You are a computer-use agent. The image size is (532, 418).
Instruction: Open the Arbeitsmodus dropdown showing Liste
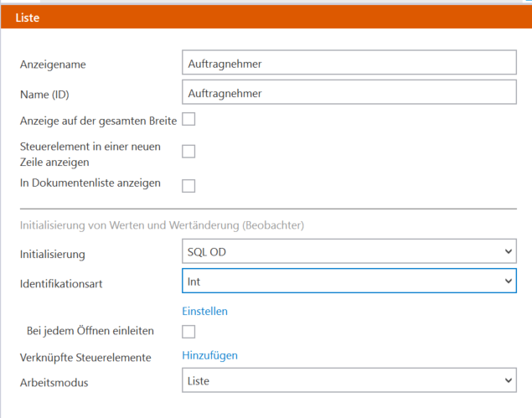coord(349,380)
